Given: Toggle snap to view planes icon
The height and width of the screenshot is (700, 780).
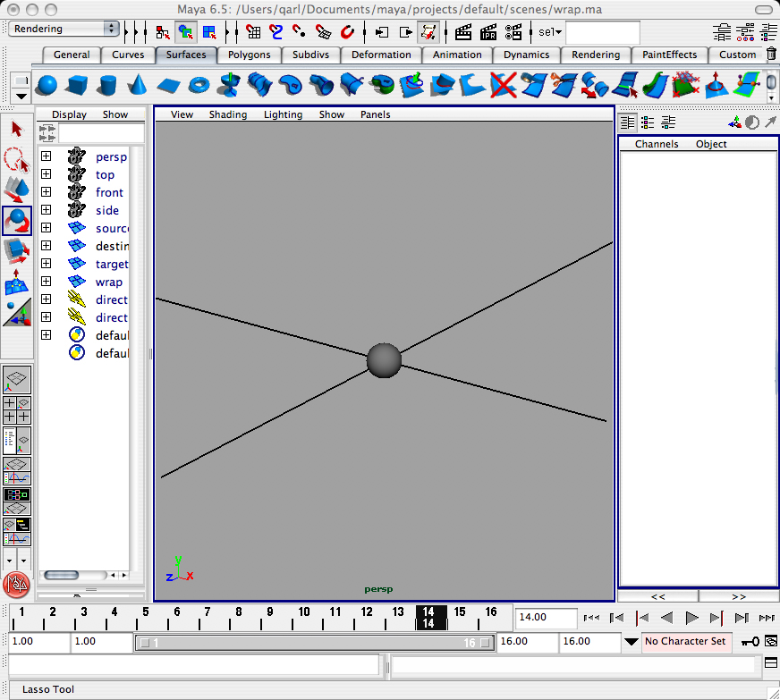Looking at the screenshot, I should point(323,32).
